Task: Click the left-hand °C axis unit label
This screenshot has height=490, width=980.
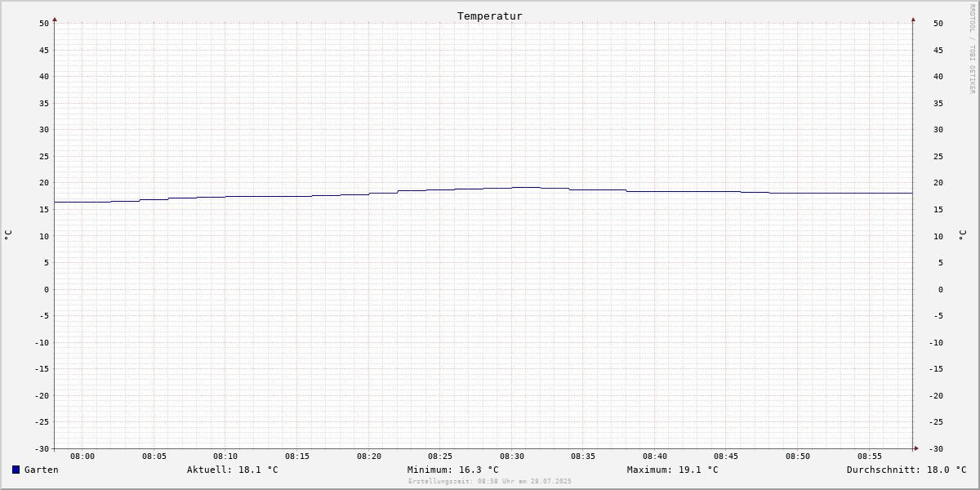Action: point(8,234)
